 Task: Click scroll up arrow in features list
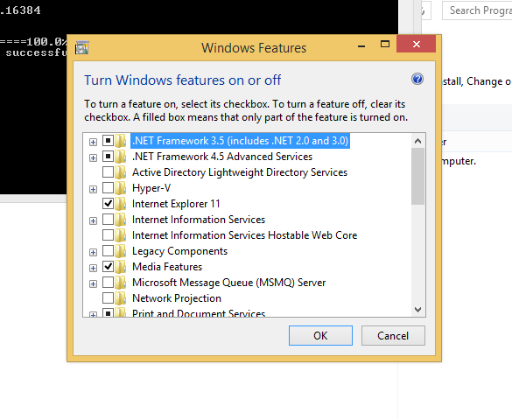(417, 141)
